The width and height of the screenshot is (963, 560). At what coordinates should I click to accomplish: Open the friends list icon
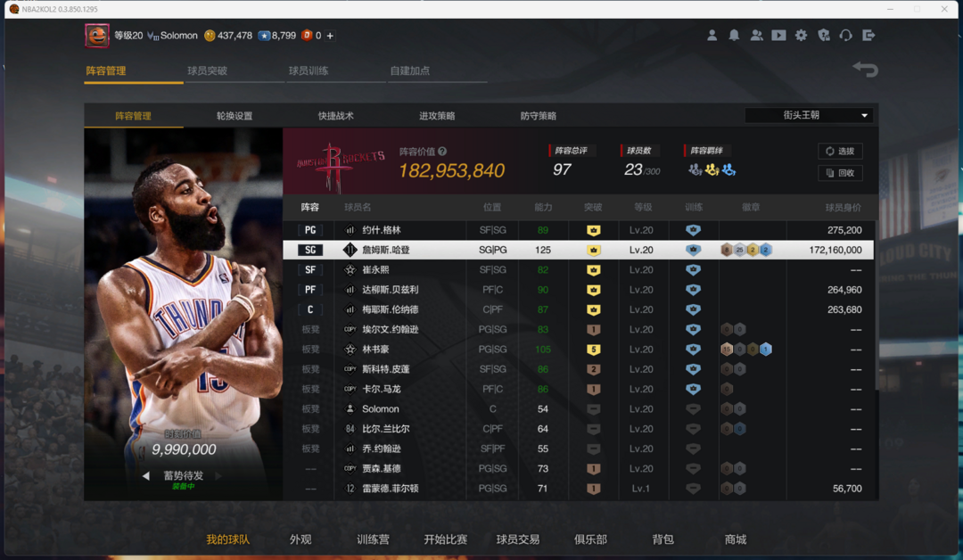756,36
